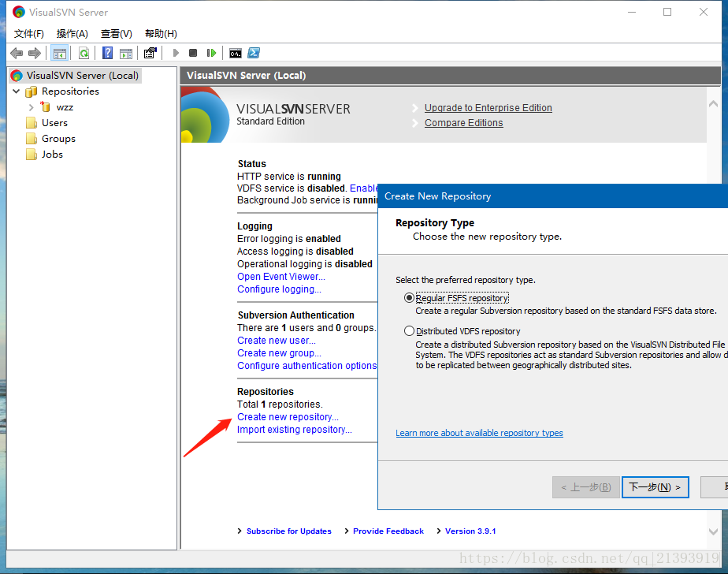Click the Restart service icon
Viewport: 728px width, 574px height.
coord(211,53)
